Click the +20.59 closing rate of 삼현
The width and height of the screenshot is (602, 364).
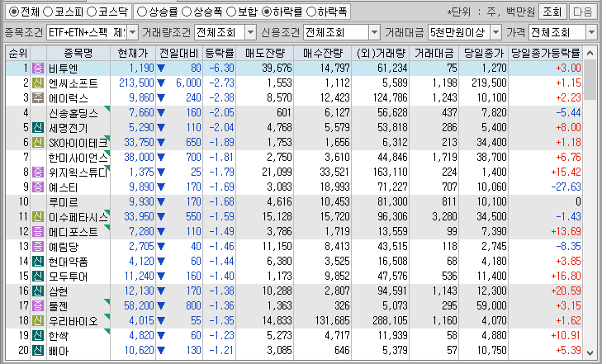(566, 291)
